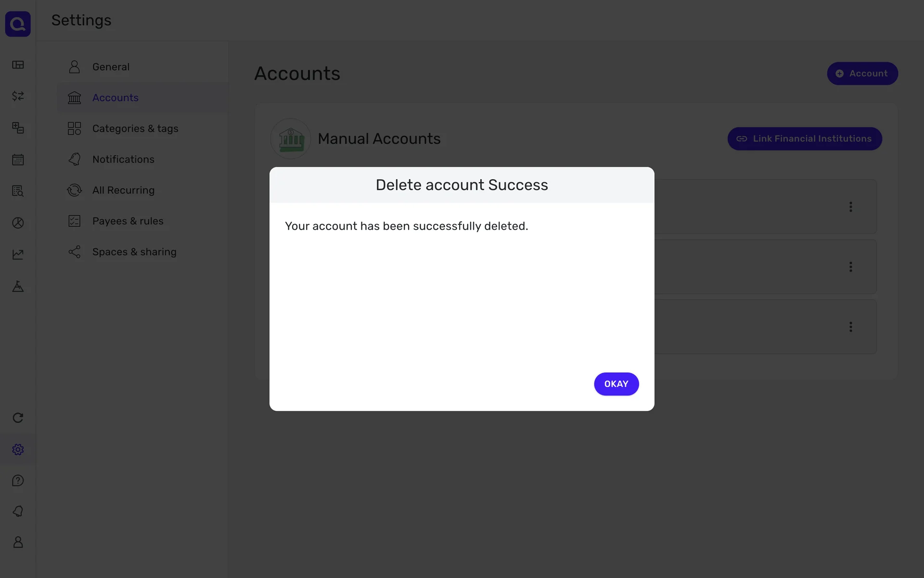The image size is (924, 578).
Task: Open the settings gear icon
Action: 18,449
